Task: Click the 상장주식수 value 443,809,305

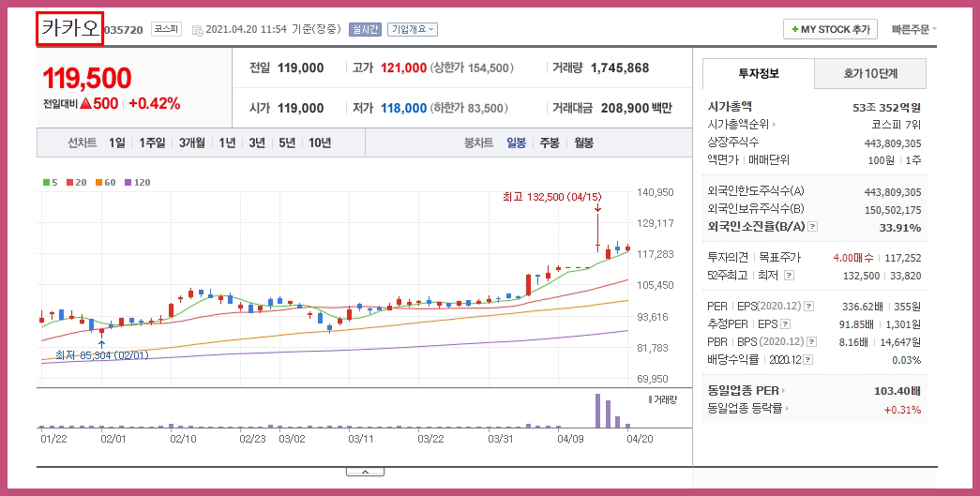Action: click(x=893, y=143)
